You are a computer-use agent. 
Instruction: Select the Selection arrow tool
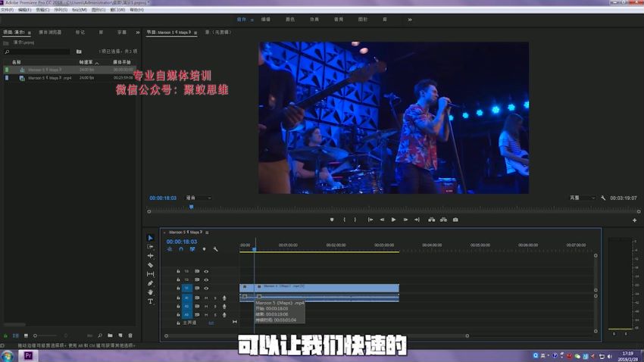150,238
